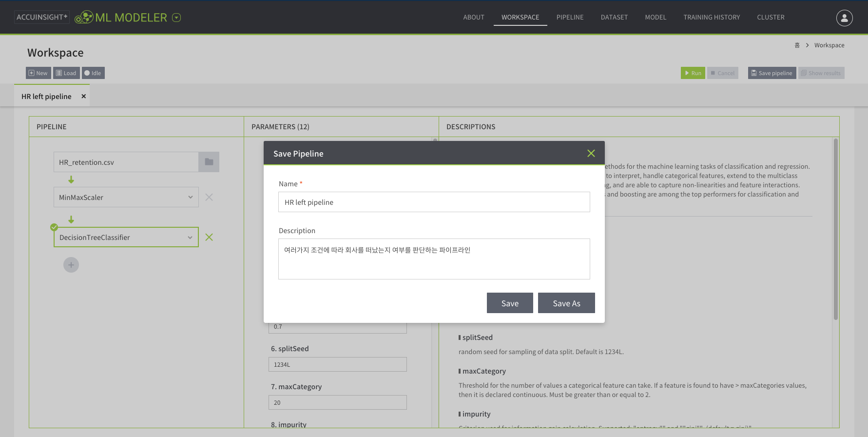Open the DATASET menu
Image resolution: width=868 pixels, height=437 pixels.
point(614,17)
